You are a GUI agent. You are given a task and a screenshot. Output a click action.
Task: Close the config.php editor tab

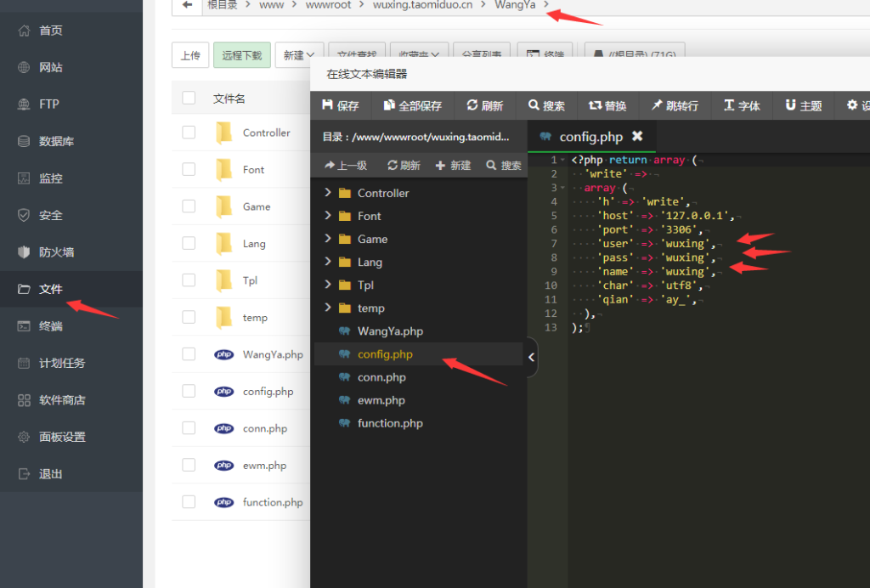[637, 136]
